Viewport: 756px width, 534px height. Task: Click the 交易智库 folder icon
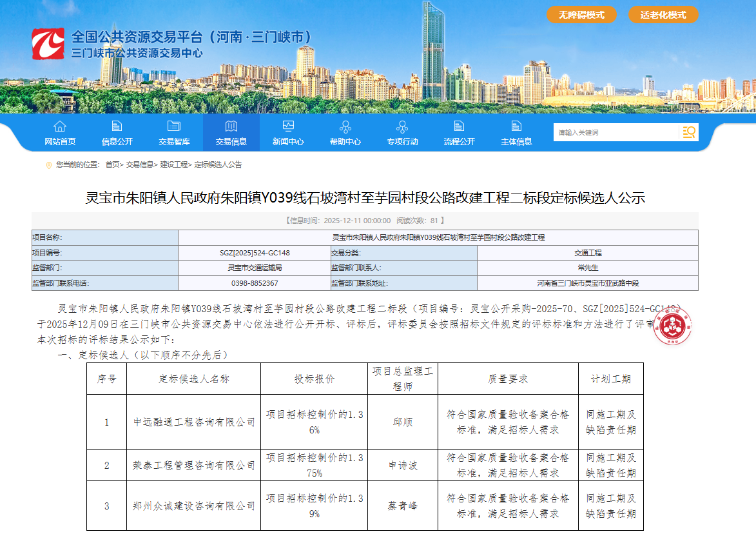(x=174, y=126)
